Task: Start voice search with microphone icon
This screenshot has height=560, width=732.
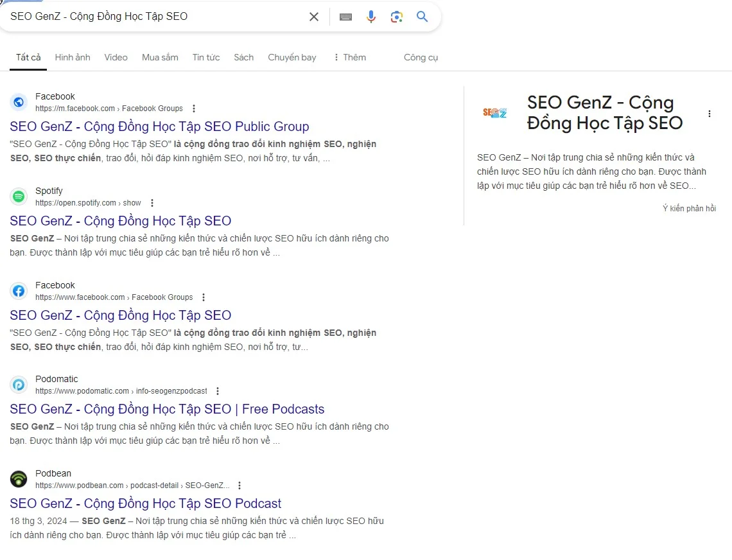Action: 371,17
